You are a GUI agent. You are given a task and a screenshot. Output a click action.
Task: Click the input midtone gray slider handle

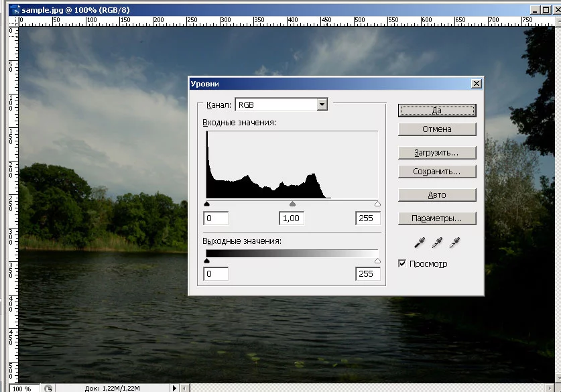coord(292,204)
